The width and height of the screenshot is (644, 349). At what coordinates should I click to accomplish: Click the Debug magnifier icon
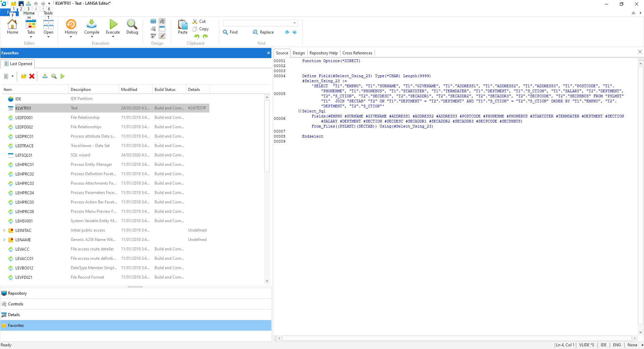coord(132,24)
